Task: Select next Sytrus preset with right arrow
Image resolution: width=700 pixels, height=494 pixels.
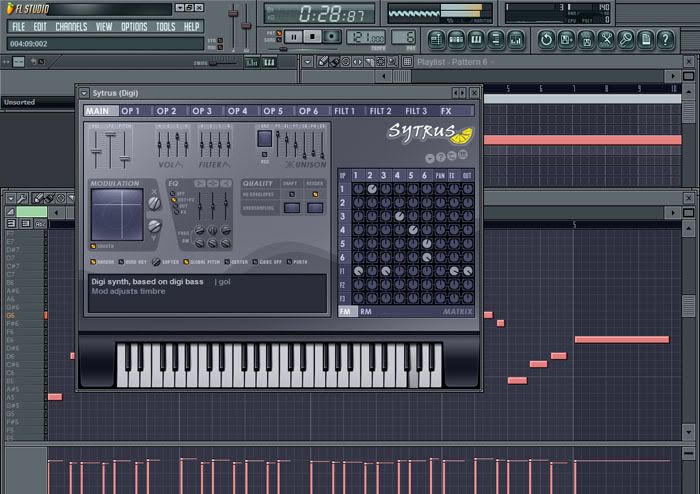Action: pyautogui.click(x=462, y=93)
